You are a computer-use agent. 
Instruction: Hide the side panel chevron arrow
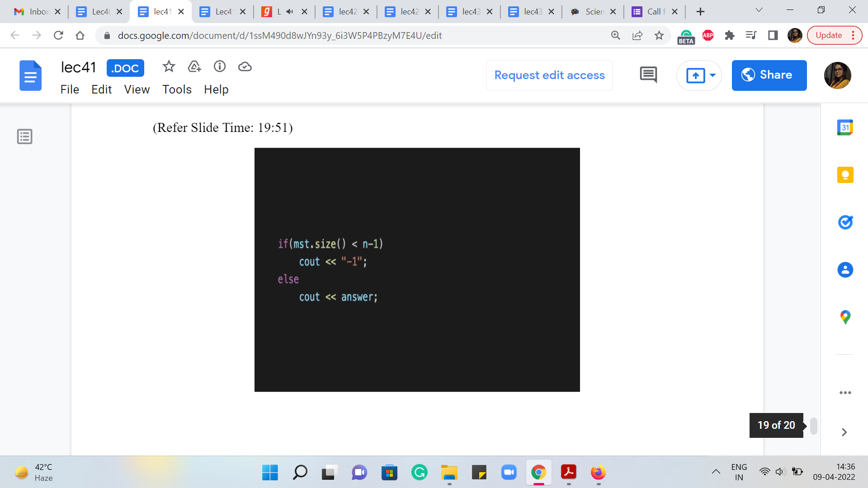844,432
